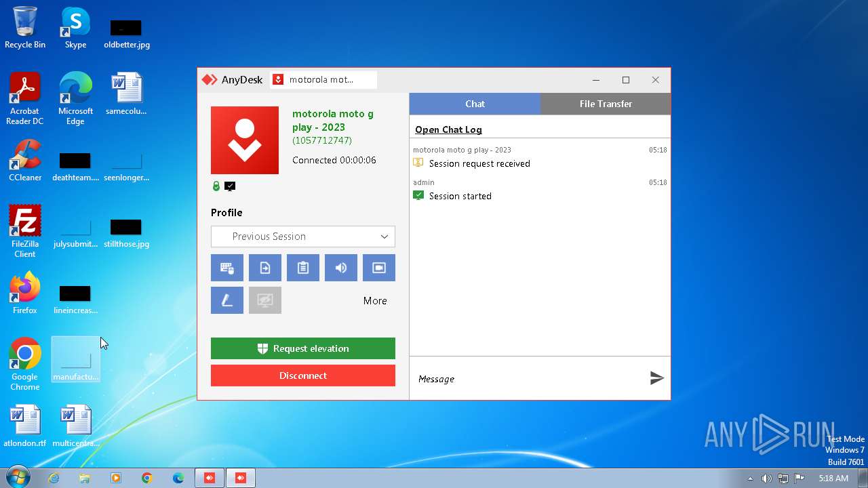Click the green lock encryption status icon

click(216, 186)
